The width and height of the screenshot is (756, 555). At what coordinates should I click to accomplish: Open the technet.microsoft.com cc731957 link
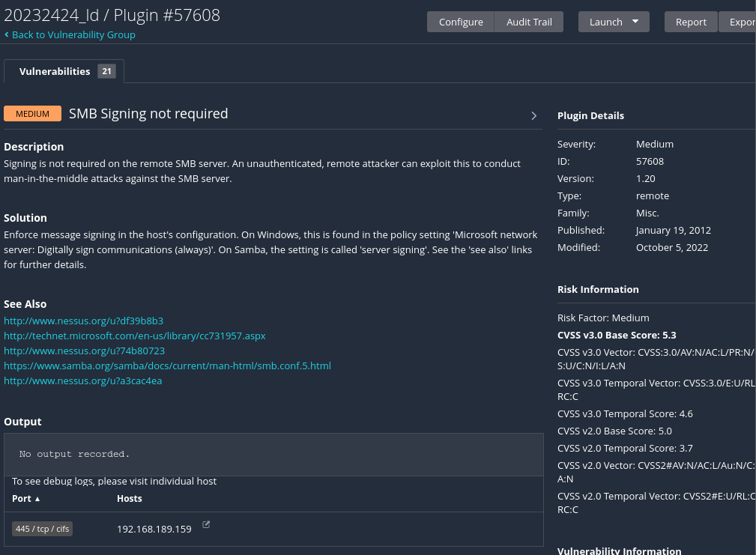(135, 336)
